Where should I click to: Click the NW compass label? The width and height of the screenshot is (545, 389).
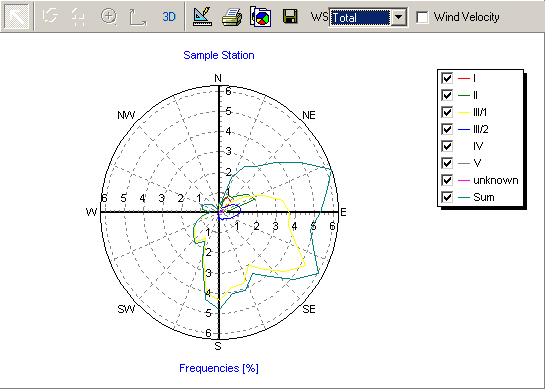126,115
